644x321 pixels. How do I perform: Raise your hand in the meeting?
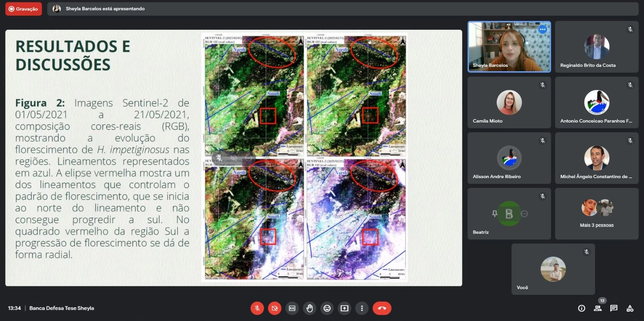[310, 308]
